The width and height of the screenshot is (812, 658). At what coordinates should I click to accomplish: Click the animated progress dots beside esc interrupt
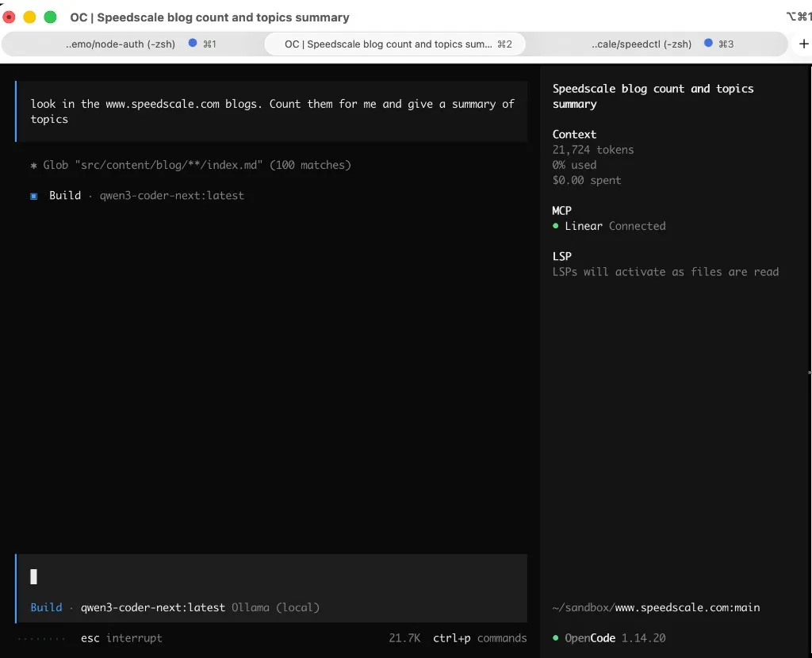(41, 637)
